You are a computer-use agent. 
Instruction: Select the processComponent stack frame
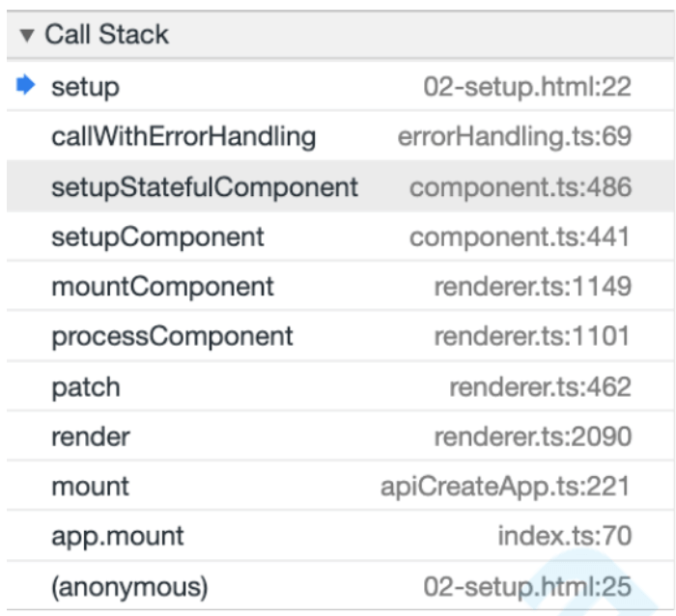(172, 337)
